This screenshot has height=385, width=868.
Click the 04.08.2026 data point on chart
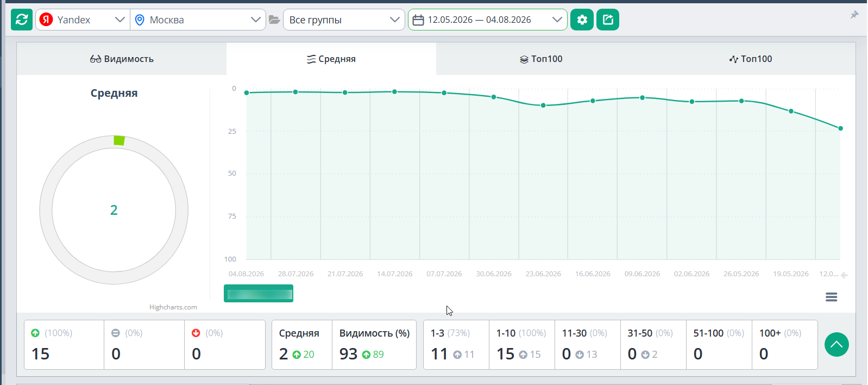click(247, 92)
